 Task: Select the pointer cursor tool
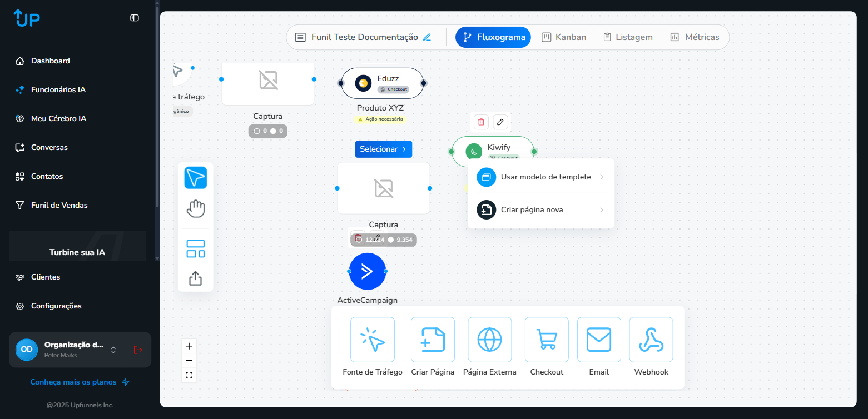(x=195, y=178)
